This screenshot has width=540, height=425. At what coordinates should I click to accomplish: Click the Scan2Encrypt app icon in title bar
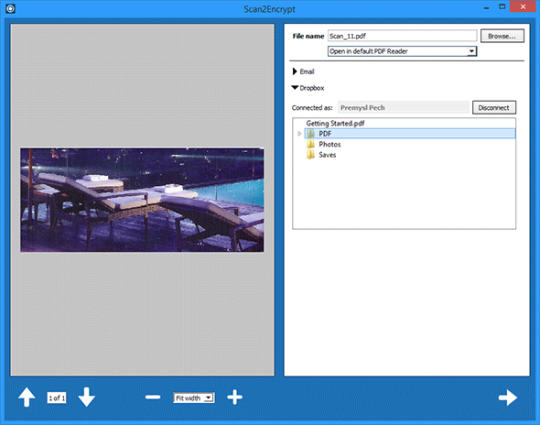point(10,9)
